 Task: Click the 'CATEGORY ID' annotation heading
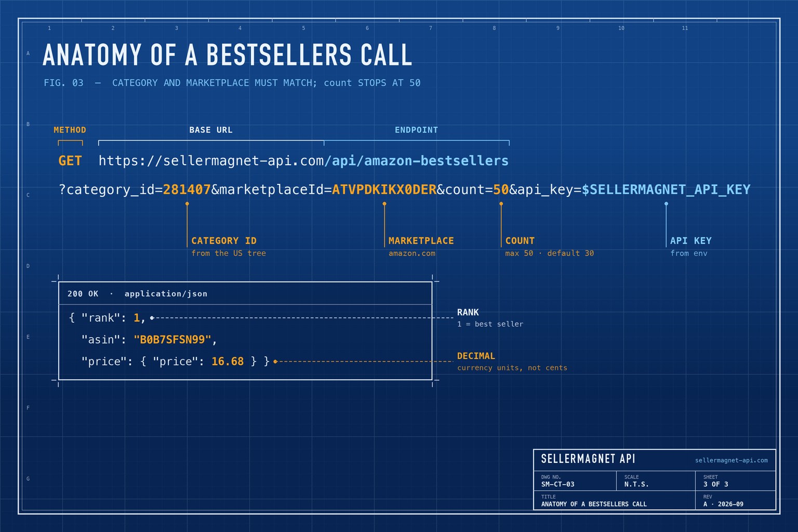(x=224, y=241)
